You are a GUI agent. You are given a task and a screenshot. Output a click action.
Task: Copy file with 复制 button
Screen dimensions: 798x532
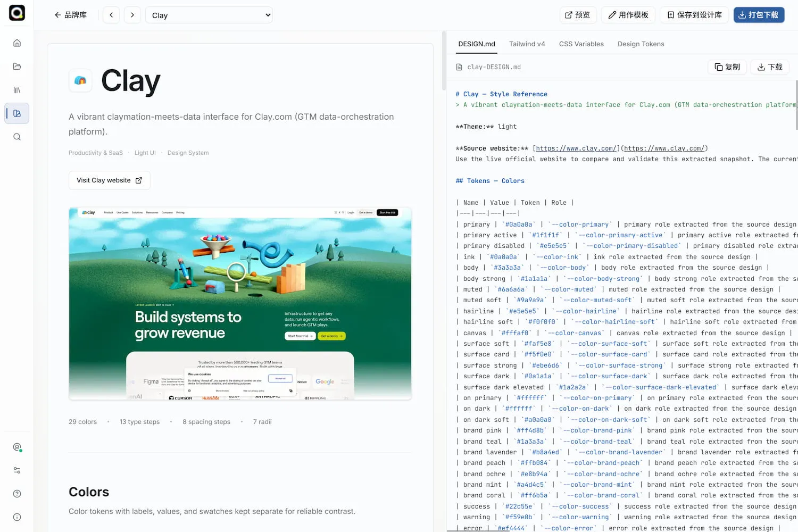(x=727, y=67)
